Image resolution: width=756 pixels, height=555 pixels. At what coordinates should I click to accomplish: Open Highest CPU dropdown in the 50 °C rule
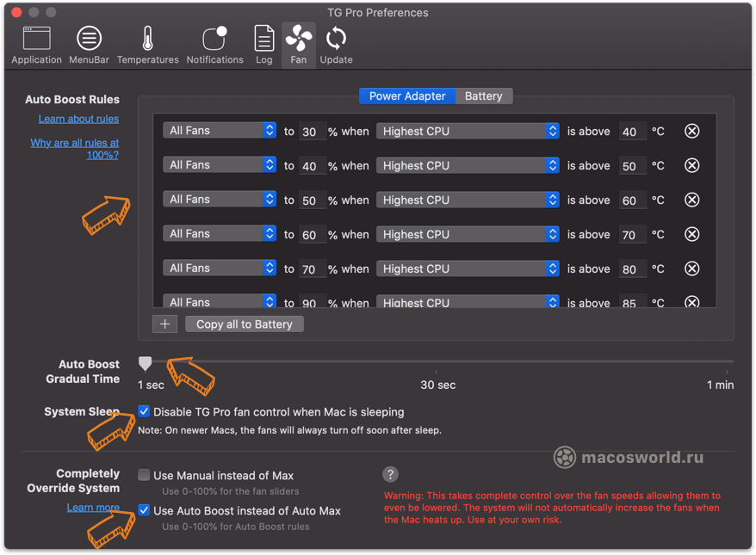click(x=468, y=165)
